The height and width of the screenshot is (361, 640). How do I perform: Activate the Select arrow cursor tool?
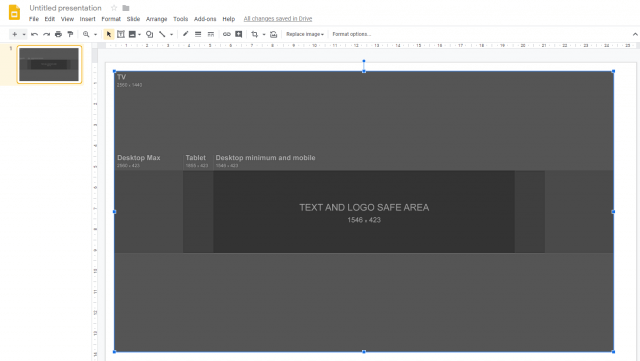[x=109, y=34]
